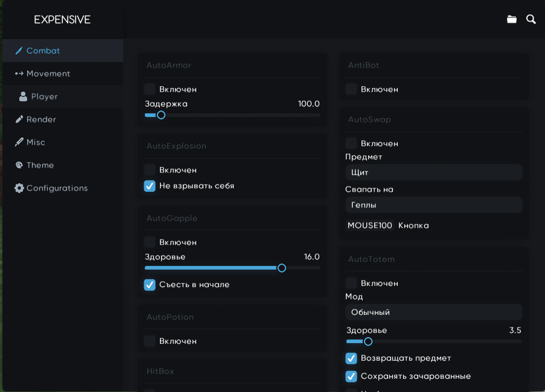The image size is (545, 392).
Task: Click the Здоровье slider handle in AutoTotem
Action: [x=368, y=342]
